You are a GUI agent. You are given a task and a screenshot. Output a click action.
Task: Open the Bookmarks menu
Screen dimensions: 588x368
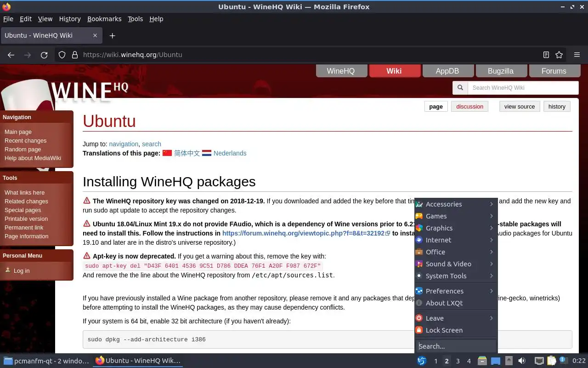pyautogui.click(x=104, y=19)
